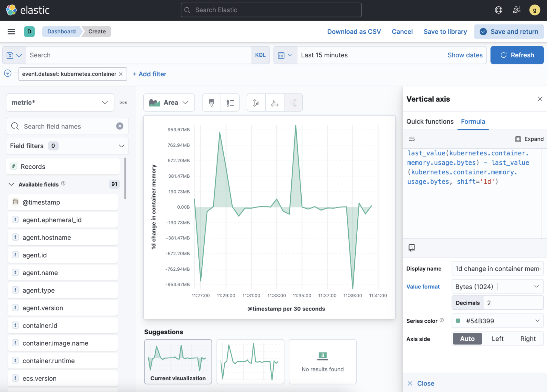Select Auto axis side option
547x392 pixels.
[x=467, y=339]
